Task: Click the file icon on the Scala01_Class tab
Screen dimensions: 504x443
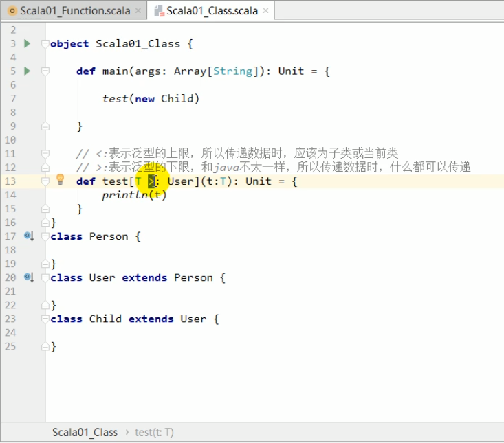Action: point(159,11)
